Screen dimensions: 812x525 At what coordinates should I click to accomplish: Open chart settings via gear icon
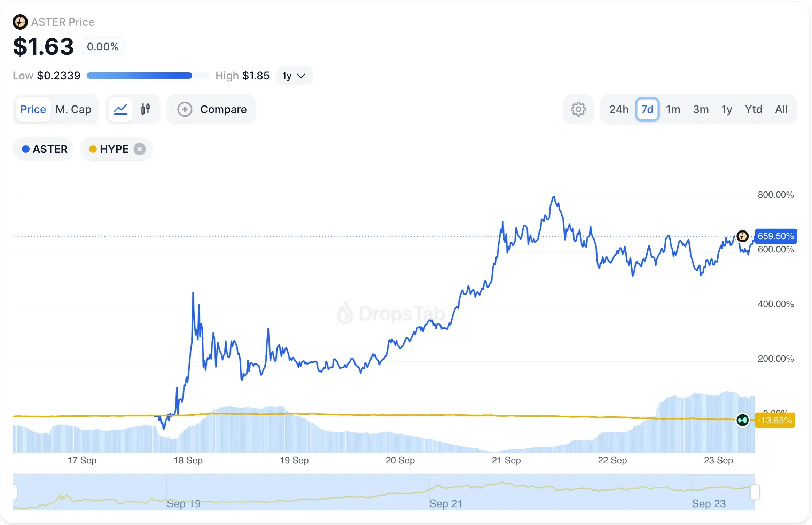click(578, 109)
